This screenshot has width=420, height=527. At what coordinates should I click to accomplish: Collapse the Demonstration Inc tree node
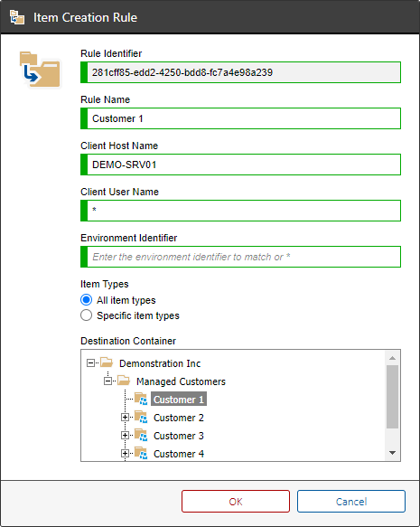coord(90,363)
